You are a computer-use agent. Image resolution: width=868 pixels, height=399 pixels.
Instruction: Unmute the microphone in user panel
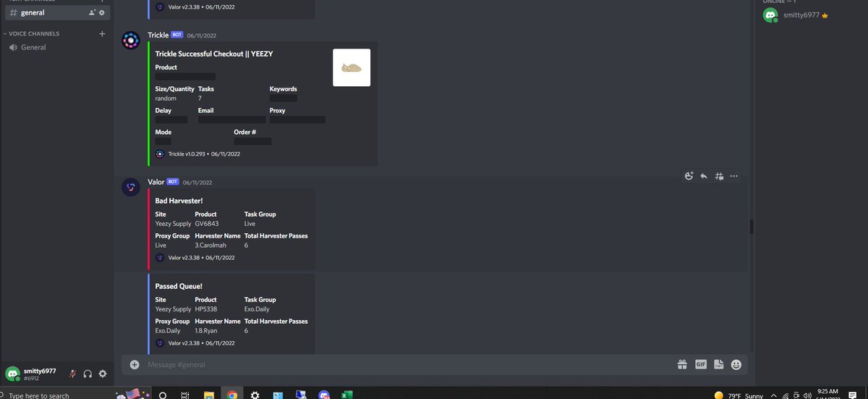[x=72, y=374]
